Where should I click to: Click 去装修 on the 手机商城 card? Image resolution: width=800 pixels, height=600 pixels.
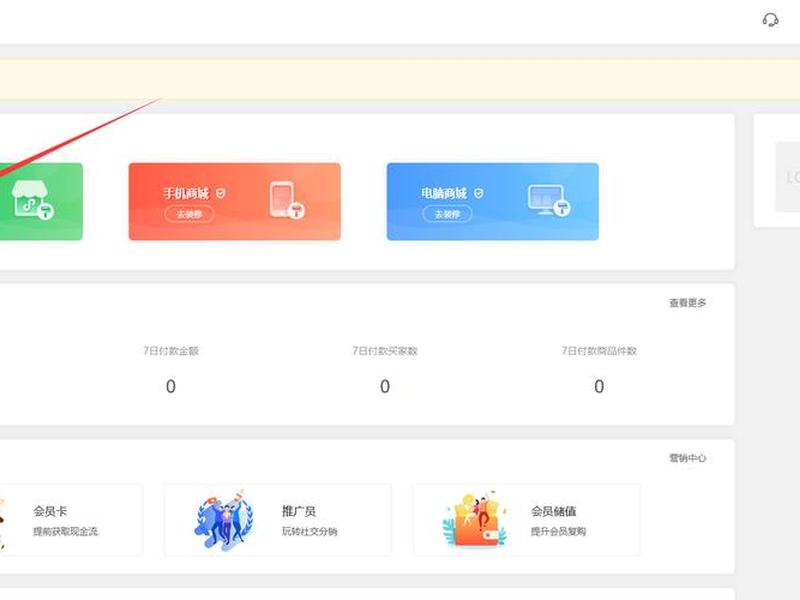click(189, 214)
